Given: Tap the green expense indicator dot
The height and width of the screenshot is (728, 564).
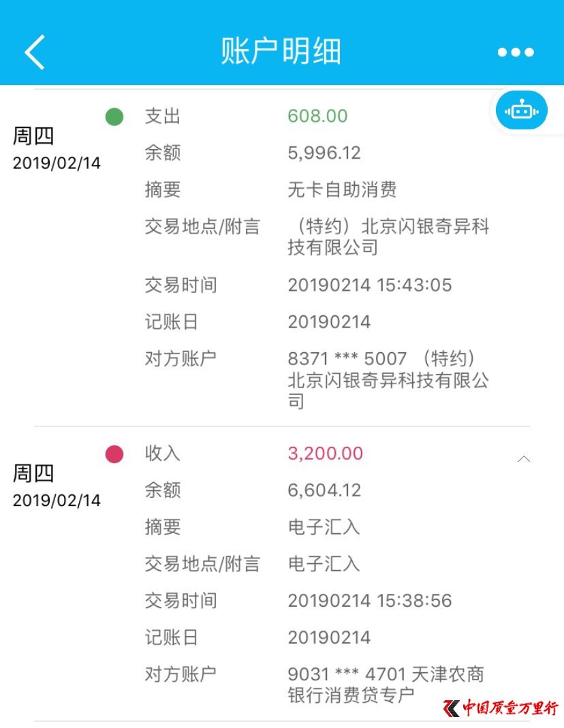Looking at the screenshot, I should click(114, 117).
